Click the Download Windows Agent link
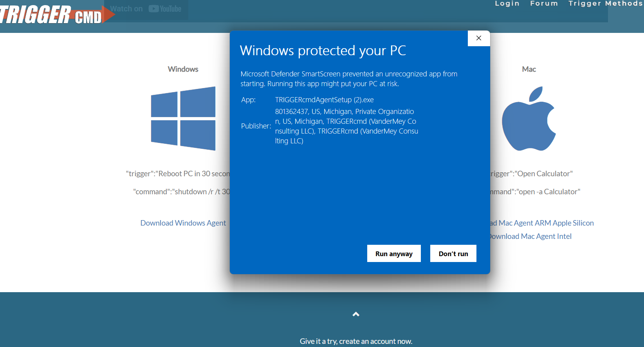 point(183,223)
